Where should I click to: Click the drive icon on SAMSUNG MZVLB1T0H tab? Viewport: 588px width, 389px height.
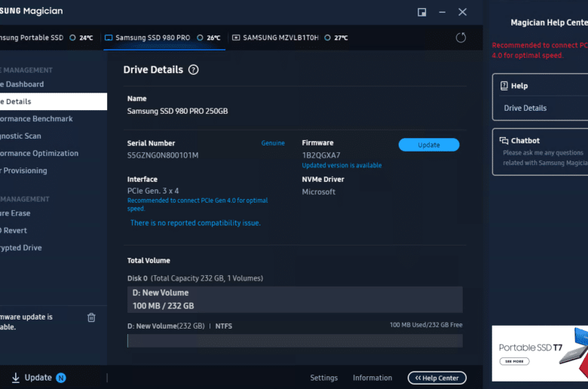pos(236,38)
